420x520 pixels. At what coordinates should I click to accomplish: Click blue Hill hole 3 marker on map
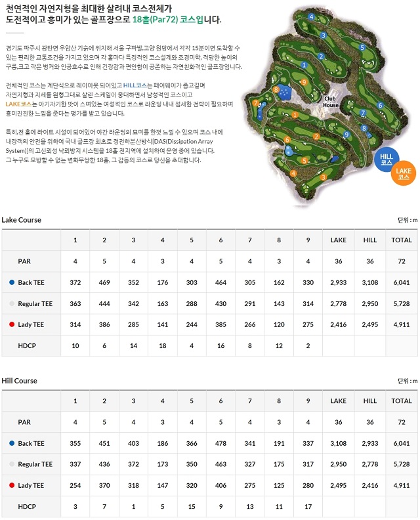(x=324, y=35)
